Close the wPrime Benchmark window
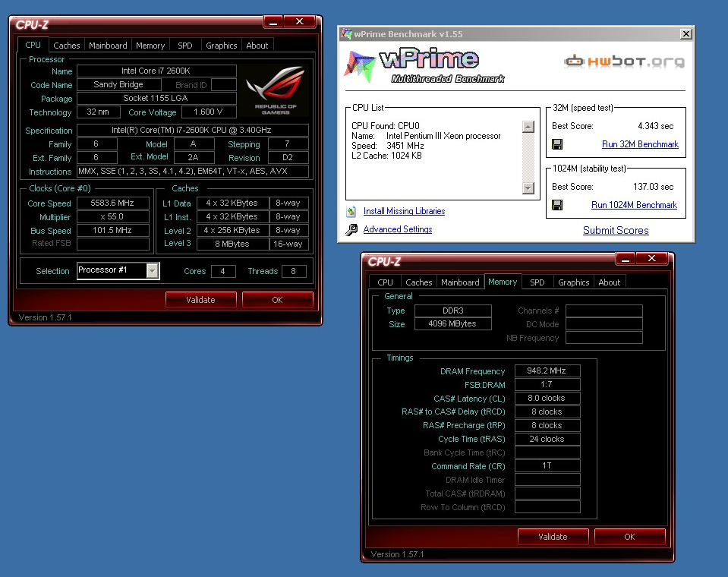The width and height of the screenshot is (728, 577). point(686,34)
